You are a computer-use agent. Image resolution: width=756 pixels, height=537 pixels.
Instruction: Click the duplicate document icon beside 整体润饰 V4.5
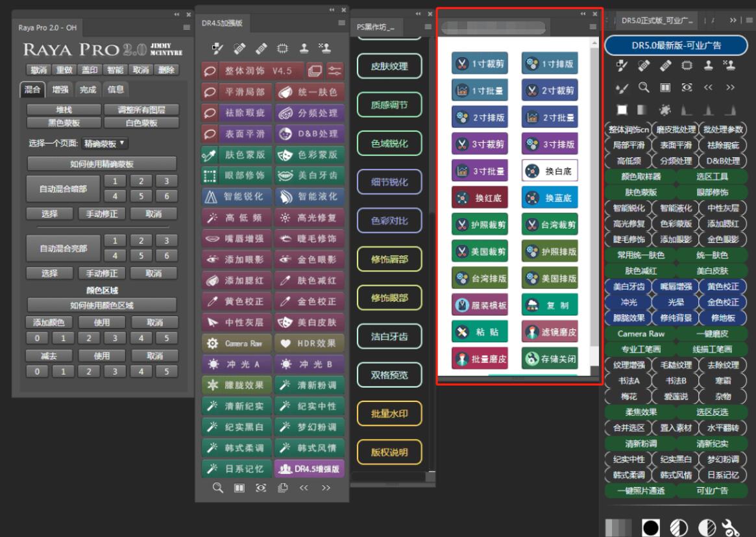pyautogui.click(x=313, y=69)
